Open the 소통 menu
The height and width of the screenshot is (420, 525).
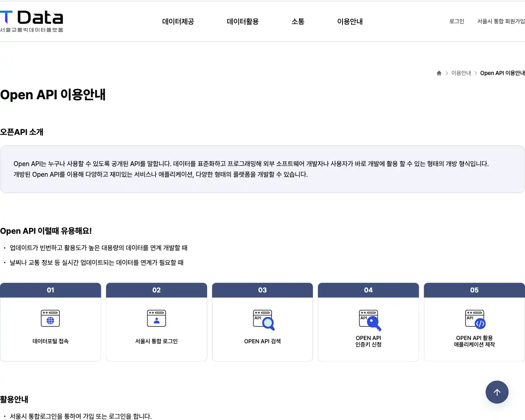(298, 22)
